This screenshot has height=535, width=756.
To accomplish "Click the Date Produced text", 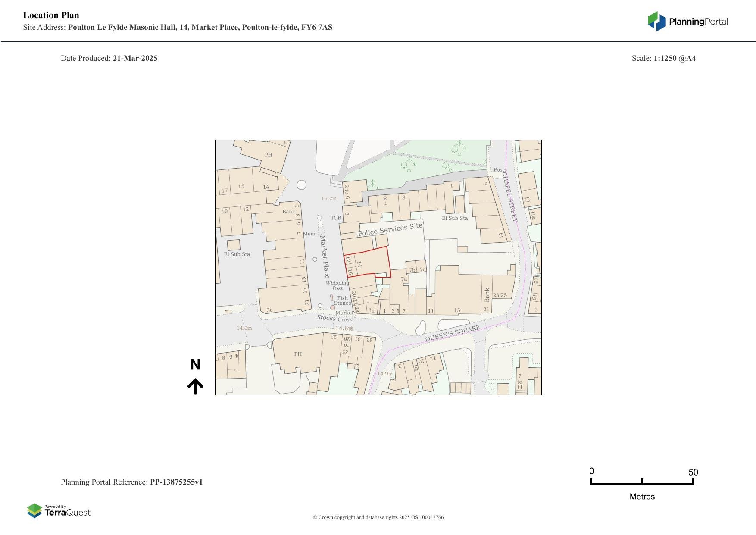I will 109,58.
